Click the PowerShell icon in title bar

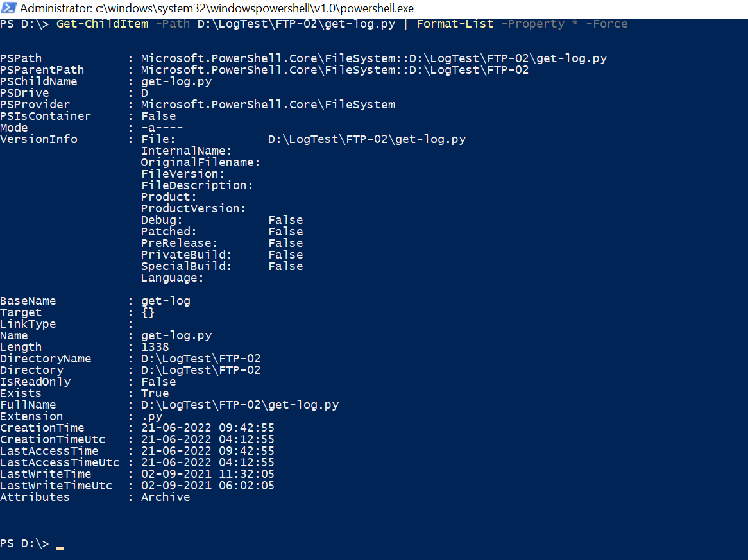point(8,8)
